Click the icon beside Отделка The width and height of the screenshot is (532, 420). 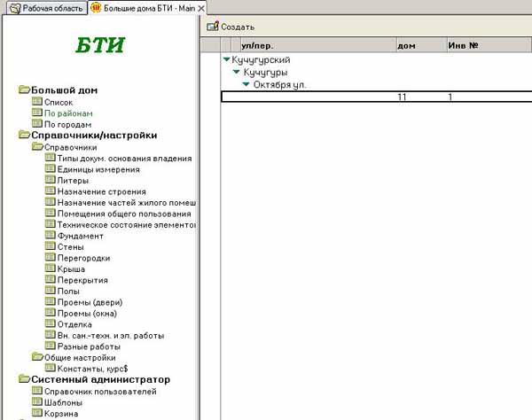[51, 323]
